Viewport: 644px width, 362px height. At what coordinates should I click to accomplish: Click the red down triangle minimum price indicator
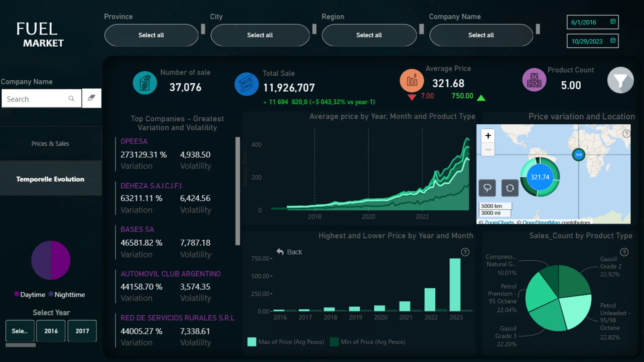(x=412, y=97)
